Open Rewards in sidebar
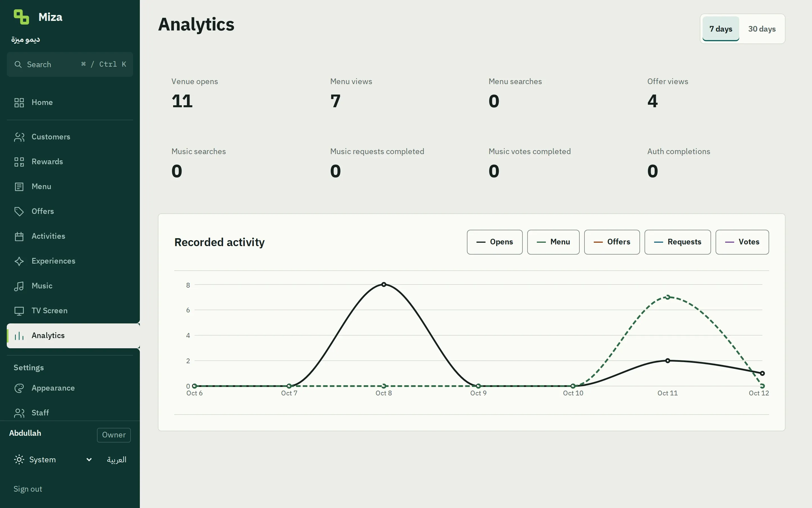The height and width of the screenshot is (508, 812). click(x=70, y=162)
